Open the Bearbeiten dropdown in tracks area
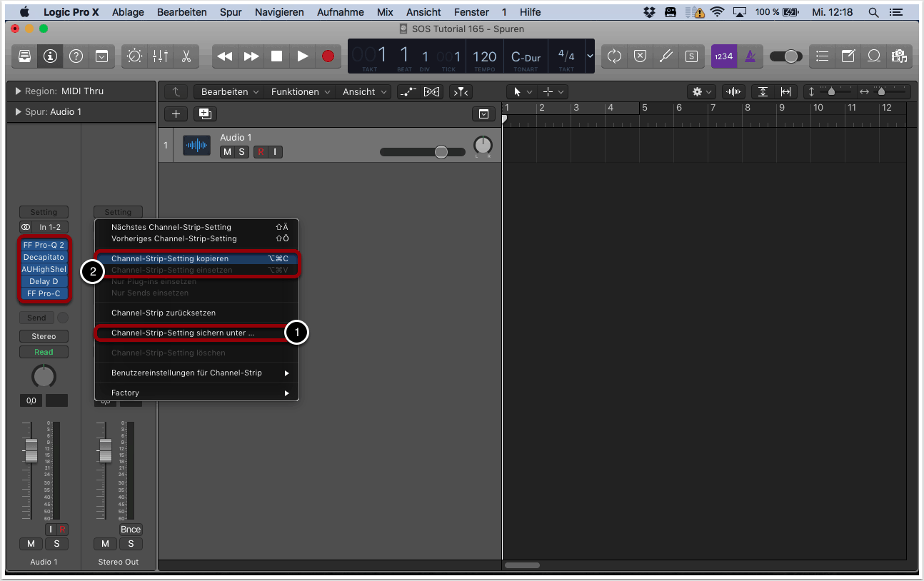Viewport: 924px width, 581px height. click(229, 91)
